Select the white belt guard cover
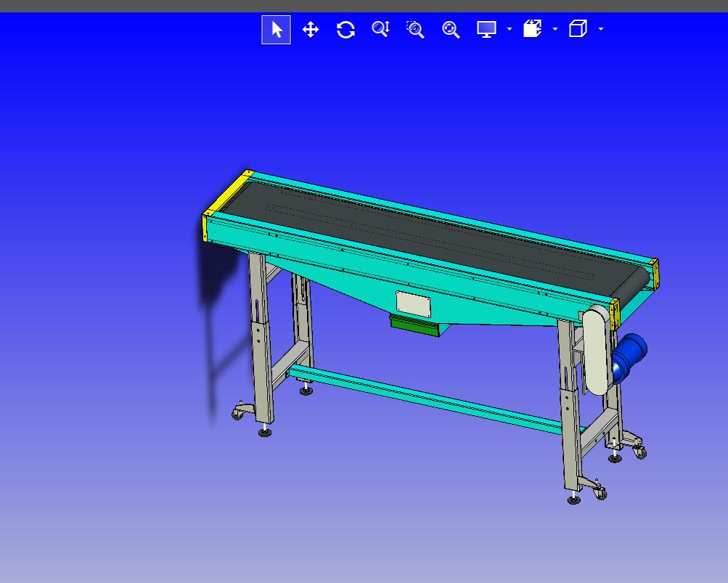Screen dimensions: 728x583 pos(597,350)
